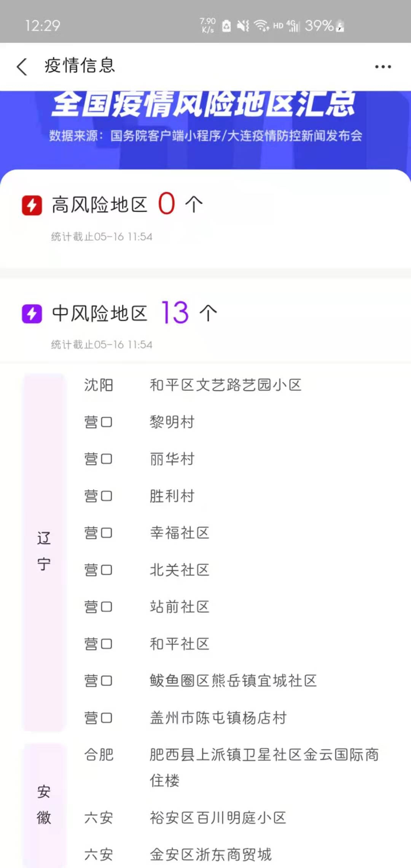Tap the purple medium-risk lightning icon
This screenshot has width=411, height=868.
(x=32, y=314)
